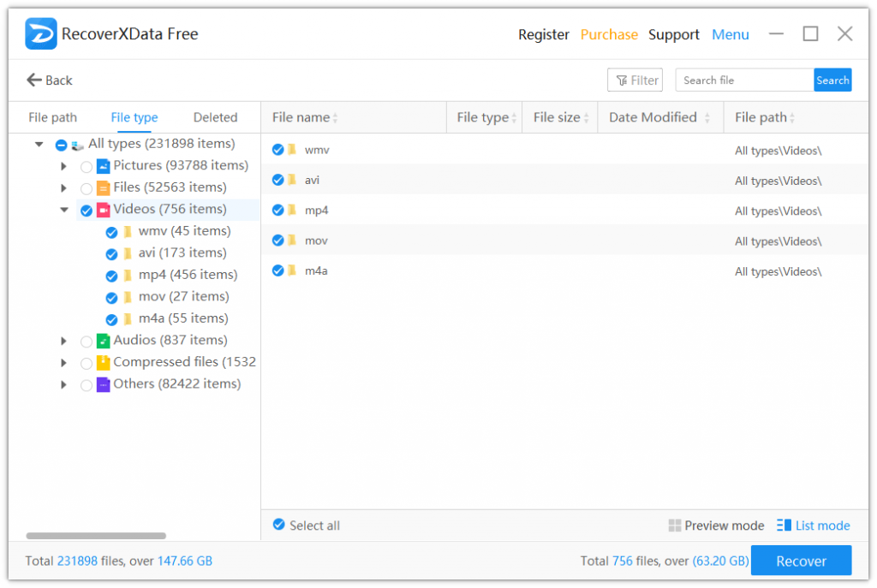Check the Pictures category checkbox
This screenshot has width=877, height=588.
(x=87, y=167)
